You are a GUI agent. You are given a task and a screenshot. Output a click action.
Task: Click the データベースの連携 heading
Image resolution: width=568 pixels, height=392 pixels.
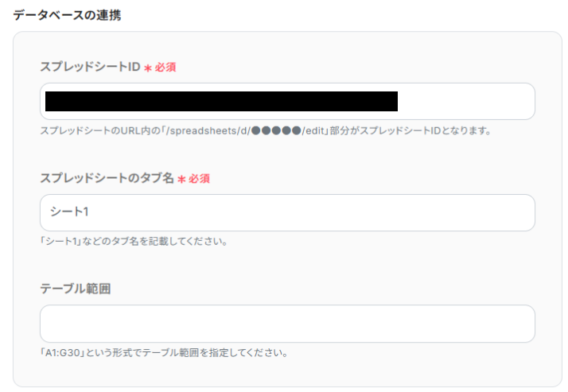[67, 15]
